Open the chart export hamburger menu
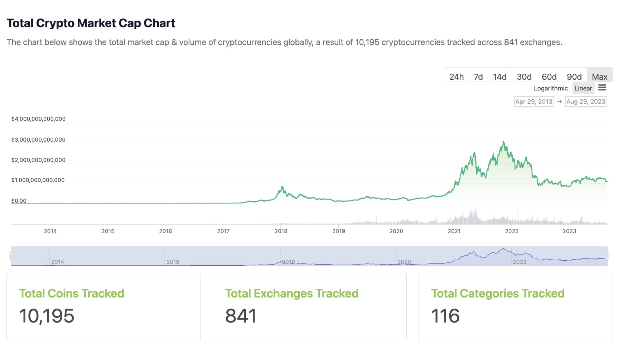The image size is (628, 364). tap(603, 88)
